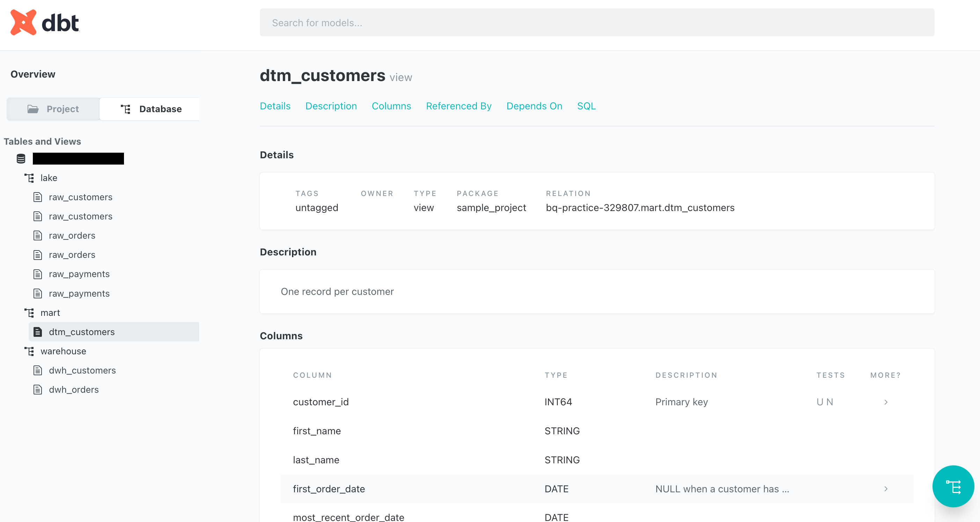This screenshot has height=522, width=980.
Task: Jump to Referenced By tab
Action: pyautogui.click(x=459, y=106)
